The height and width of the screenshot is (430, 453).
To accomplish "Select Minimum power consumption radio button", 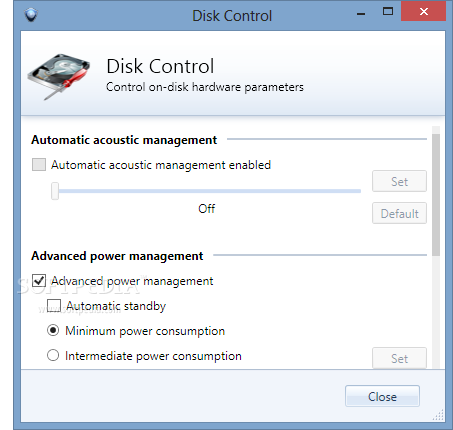I will click(x=53, y=330).
